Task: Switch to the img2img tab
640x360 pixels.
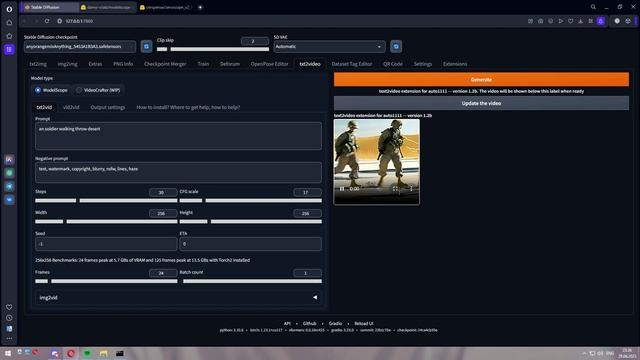Action: point(67,64)
